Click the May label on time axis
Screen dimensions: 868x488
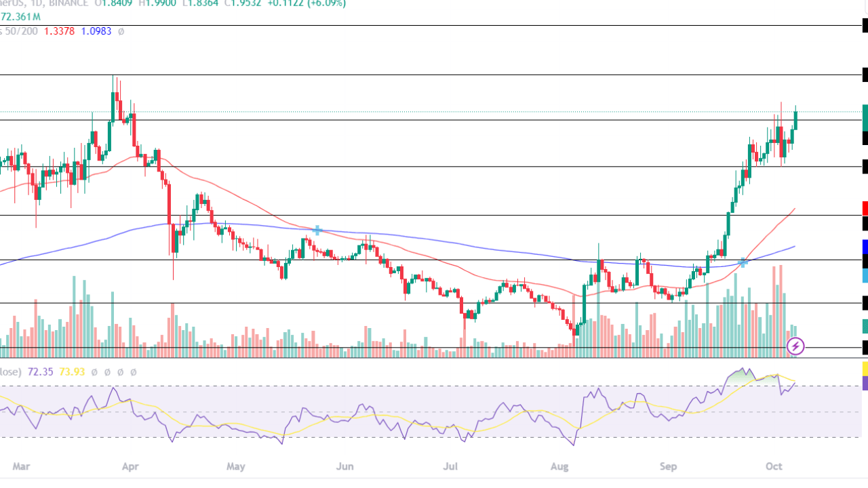pos(235,466)
